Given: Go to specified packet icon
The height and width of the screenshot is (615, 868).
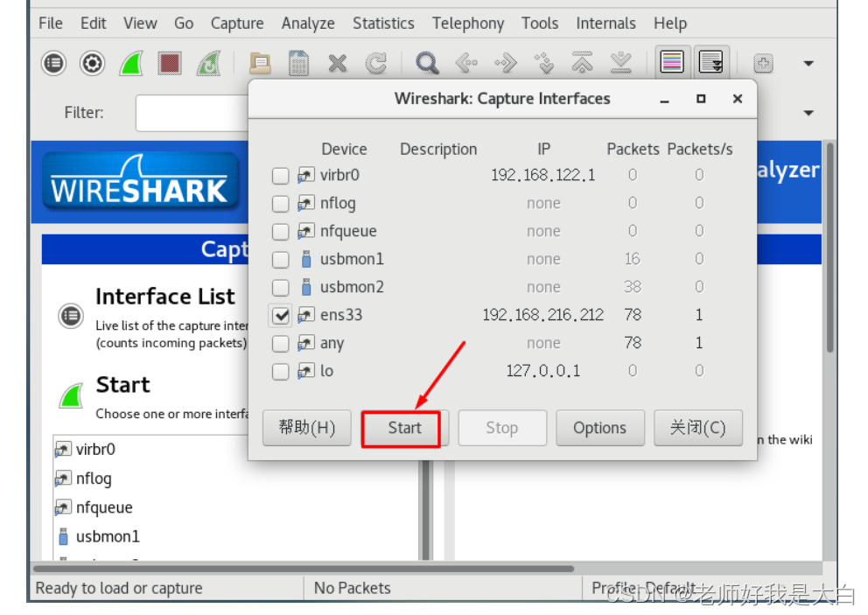Looking at the screenshot, I should (x=544, y=63).
